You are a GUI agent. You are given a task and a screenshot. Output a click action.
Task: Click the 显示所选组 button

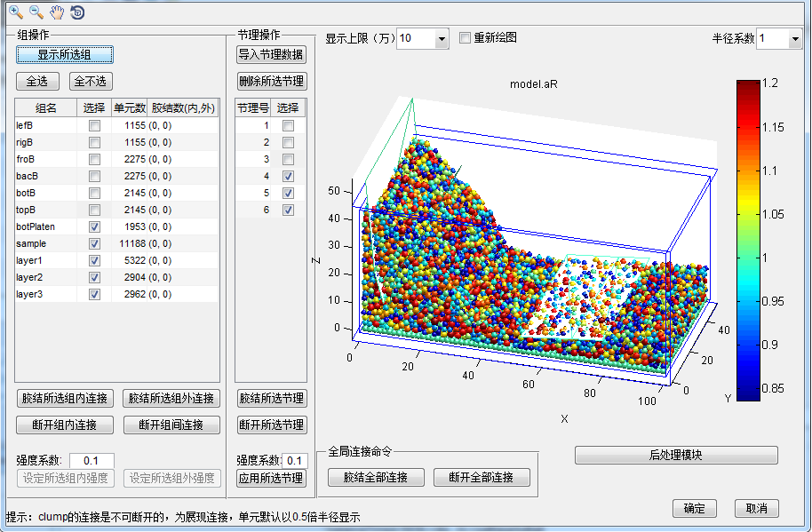click(64, 54)
